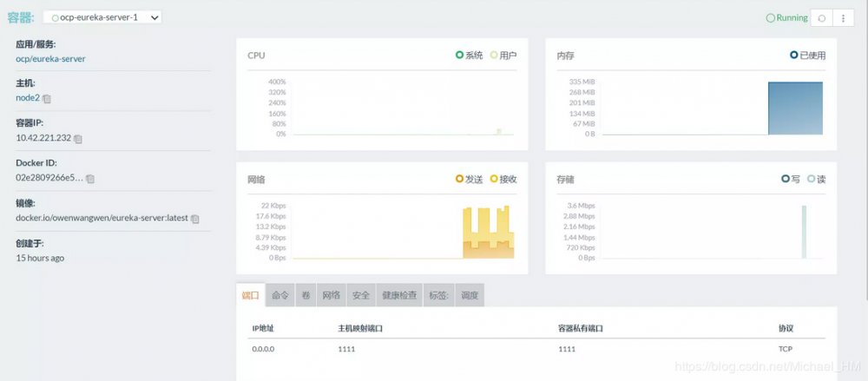Toggle the 系统 CPU legend series
The height and width of the screenshot is (381, 868).
pos(469,56)
